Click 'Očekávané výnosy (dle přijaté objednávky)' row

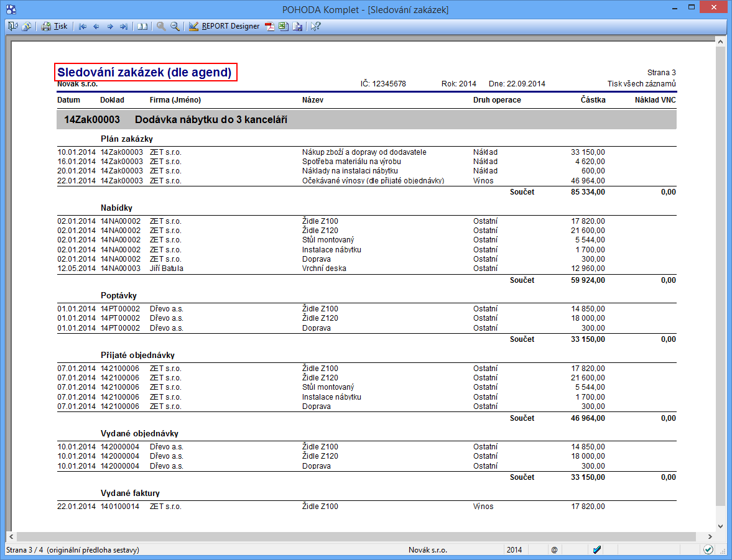point(366,181)
